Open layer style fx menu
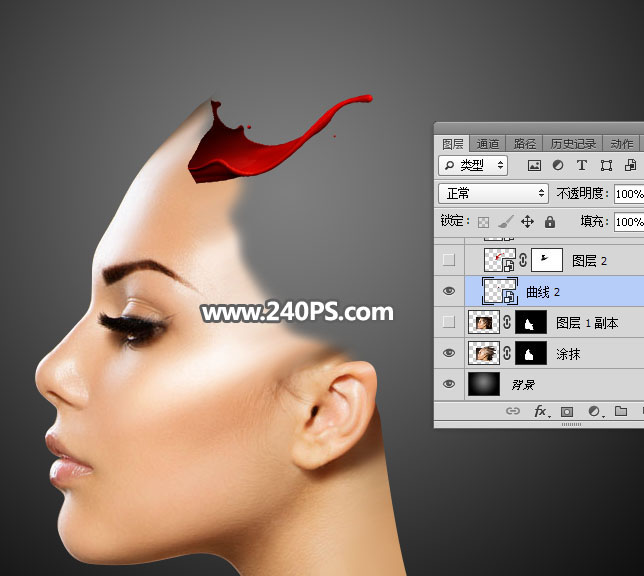The width and height of the screenshot is (644, 576). click(540, 411)
